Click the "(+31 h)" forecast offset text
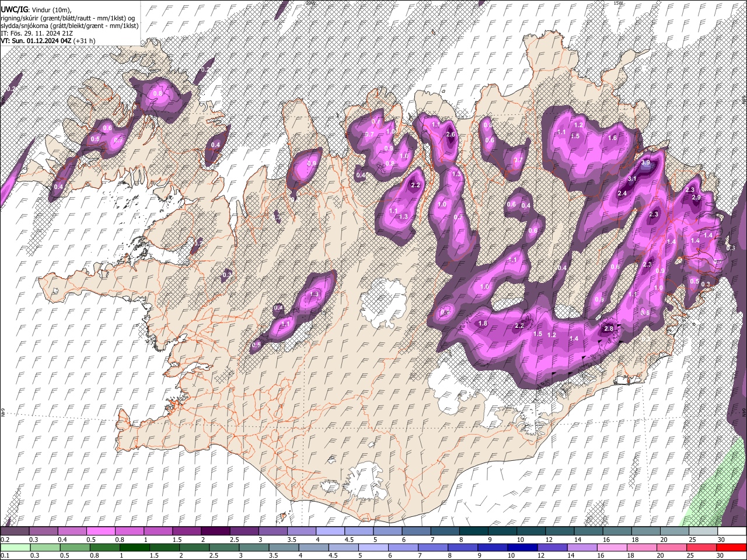This screenshot has width=747, height=560. point(85,41)
